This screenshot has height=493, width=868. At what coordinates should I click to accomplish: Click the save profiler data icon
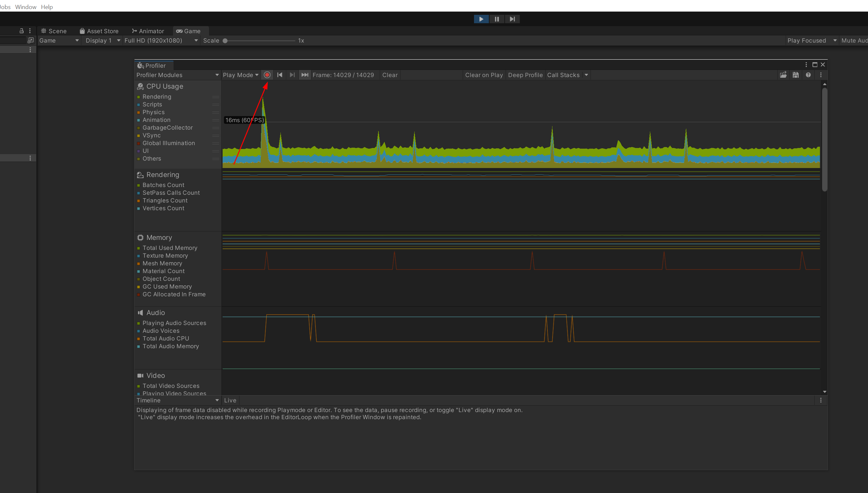(795, 75)
